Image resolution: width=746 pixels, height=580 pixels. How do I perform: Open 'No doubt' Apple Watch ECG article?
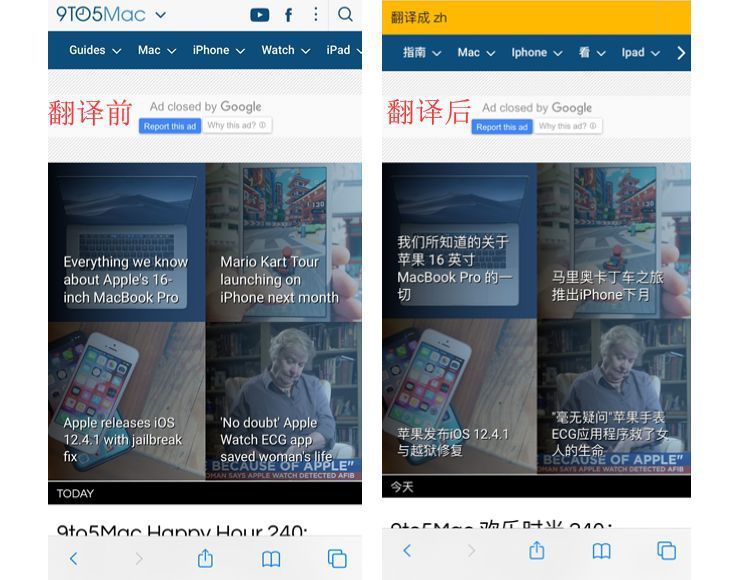click(x=284, y=401)
